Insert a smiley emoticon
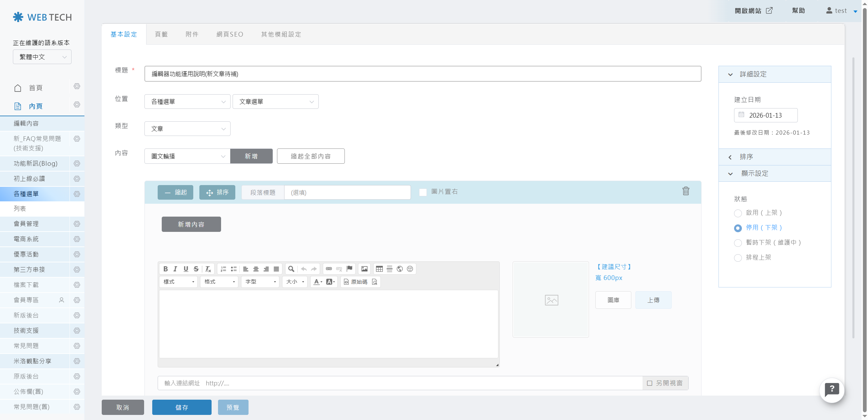The height and width of the screenshot is (420, 868). [x=410, y=269]
